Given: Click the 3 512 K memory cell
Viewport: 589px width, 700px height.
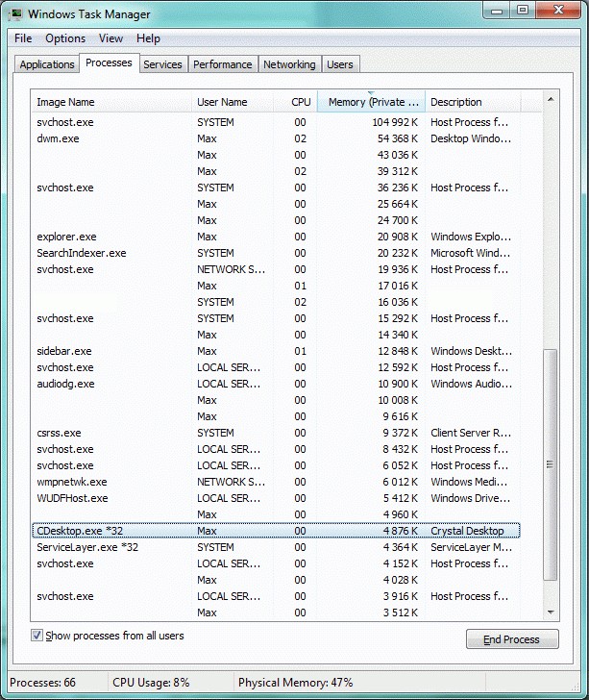Looking at the screenshot, I should [401, 612].
